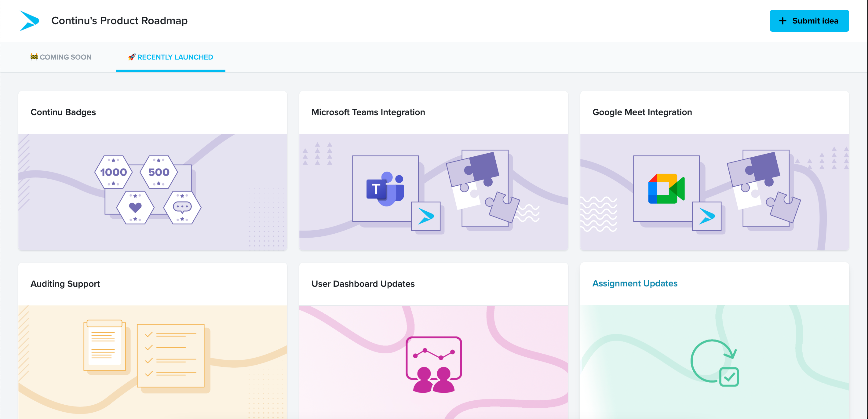868x419 pixels.
Task: Click the Submit idea button
Action: [x=809, y=21]
